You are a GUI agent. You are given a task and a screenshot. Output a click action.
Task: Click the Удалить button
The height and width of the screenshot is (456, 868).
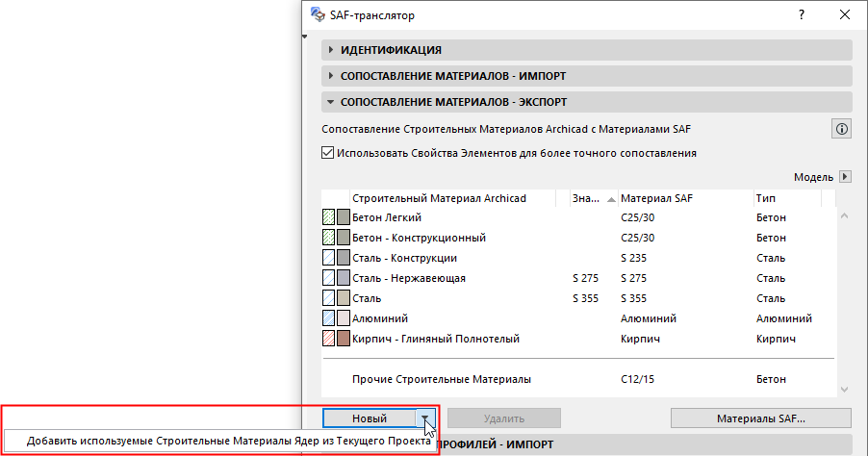point(504,418)
